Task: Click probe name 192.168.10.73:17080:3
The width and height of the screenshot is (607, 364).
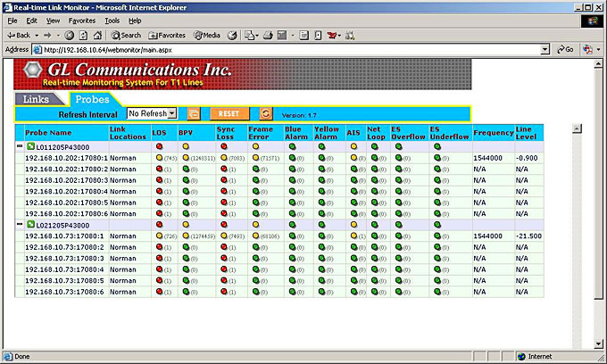Action: (64, 258)
